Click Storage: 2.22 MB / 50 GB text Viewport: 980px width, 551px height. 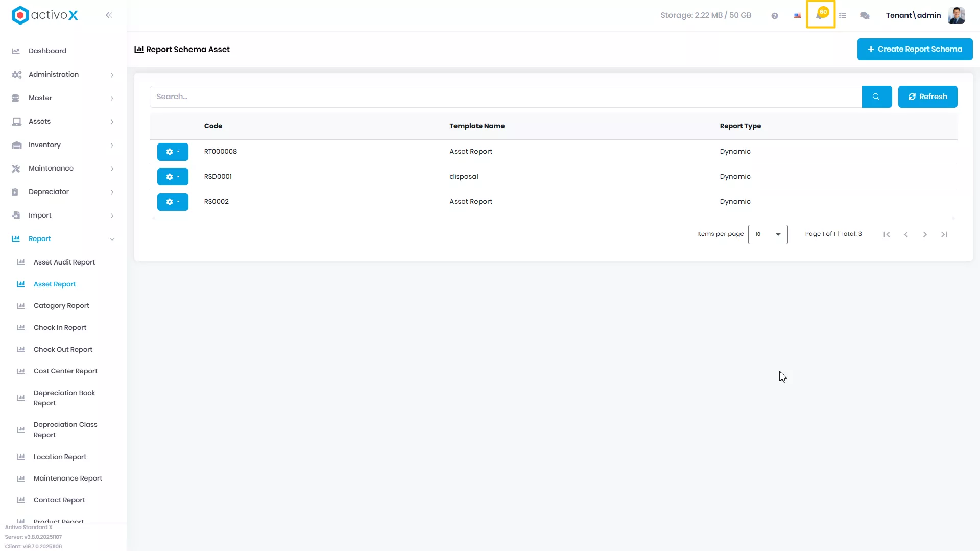(x=706, y=15)
